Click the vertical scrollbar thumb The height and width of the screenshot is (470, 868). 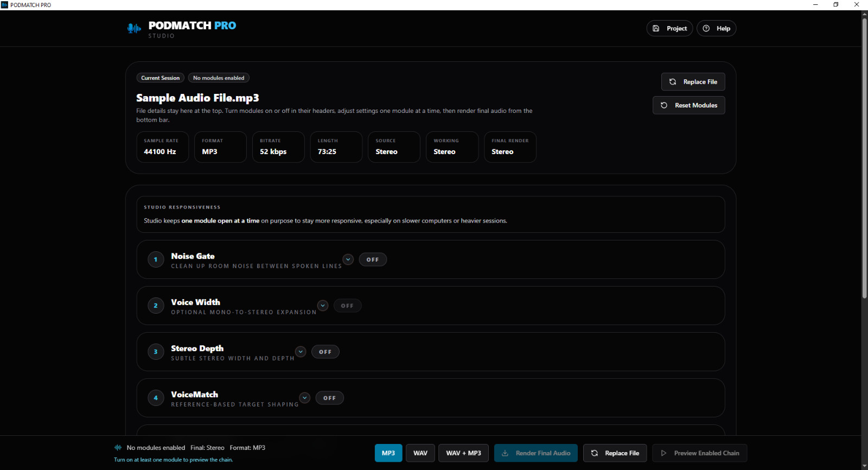865,158
